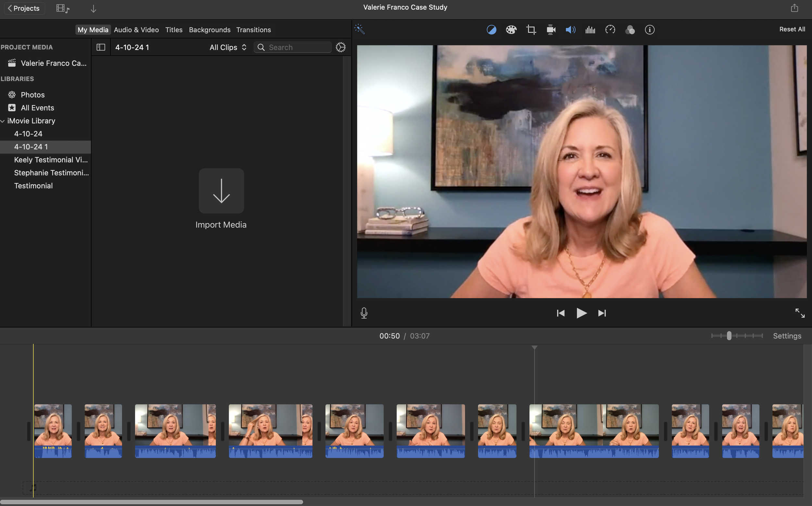Viewport: 812px width, 506px height.
Task: Open the All Clips filter dropdown
Action: click(x=228, y=47)
